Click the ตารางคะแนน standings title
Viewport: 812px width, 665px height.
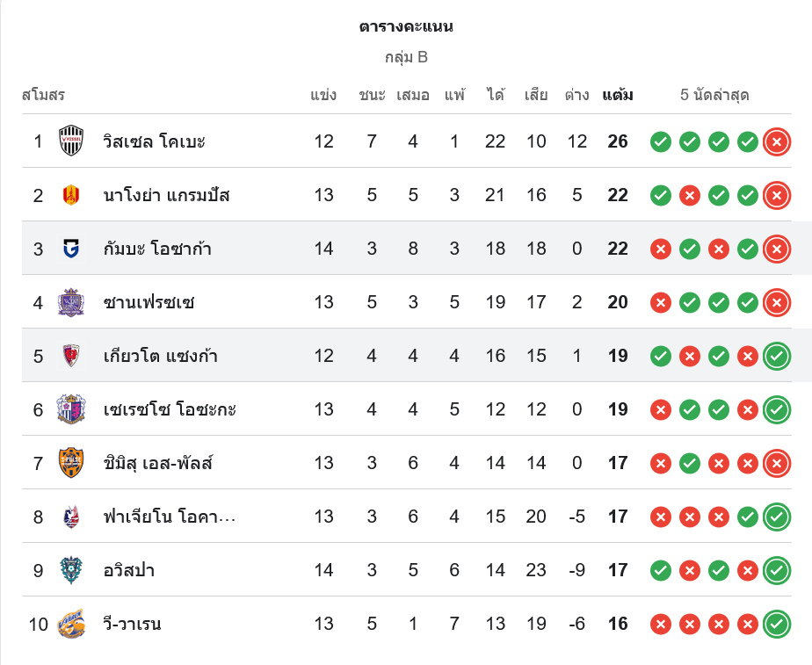click(406, 26)
